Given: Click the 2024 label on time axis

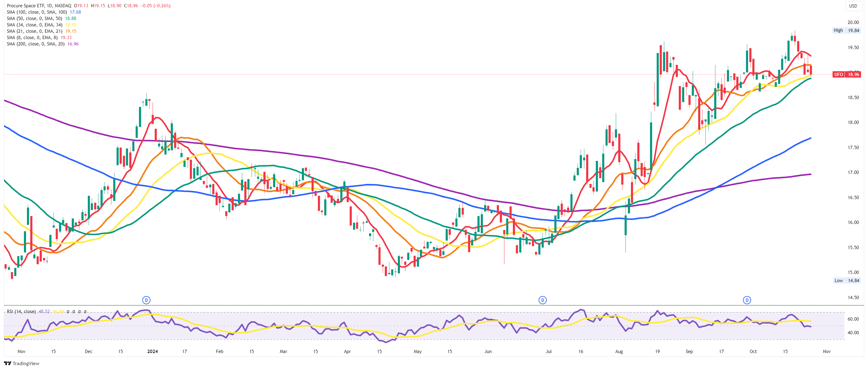Looking at the screenshot, I should (152, 351).
